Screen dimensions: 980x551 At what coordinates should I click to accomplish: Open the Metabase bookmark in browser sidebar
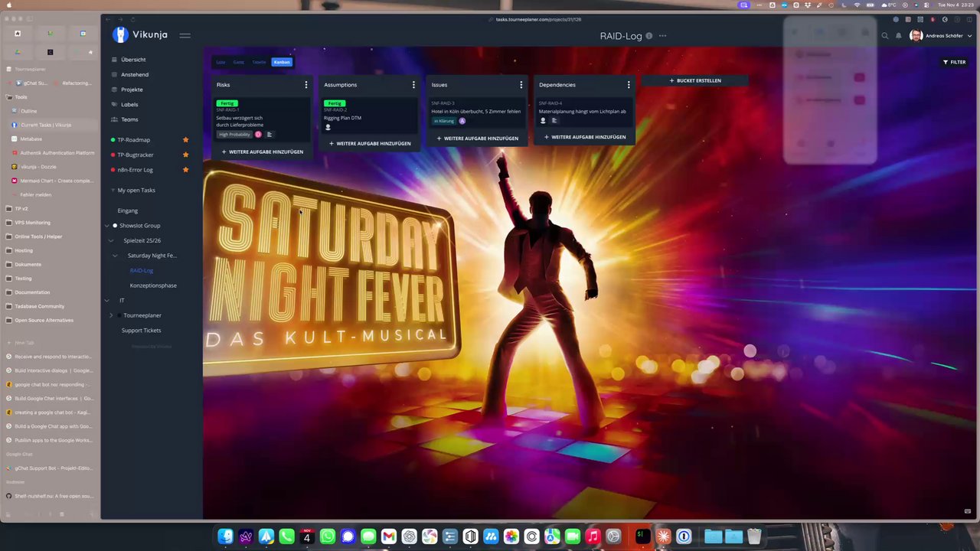(x=31, y=139)
